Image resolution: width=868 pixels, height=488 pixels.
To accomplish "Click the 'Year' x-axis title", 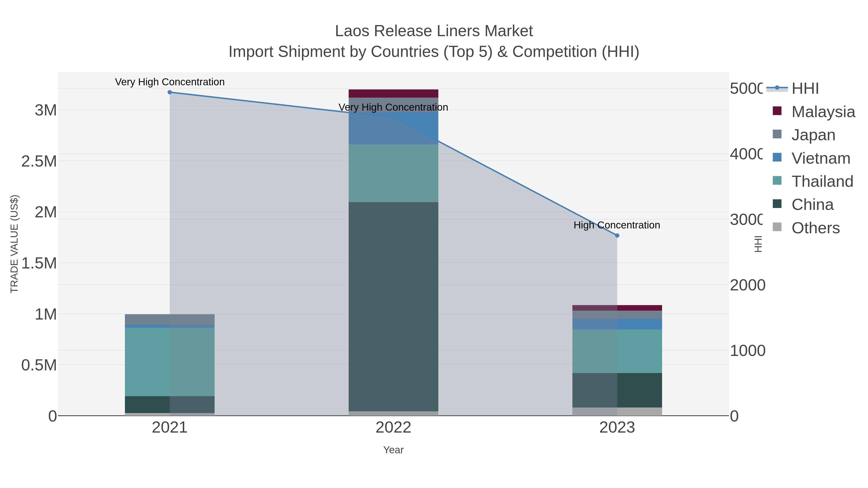I will click(x=393, y=450).
